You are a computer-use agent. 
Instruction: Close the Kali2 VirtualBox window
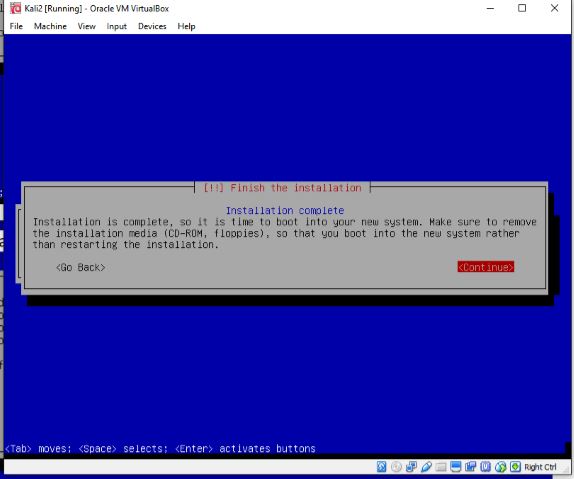[x=555, y=8]
